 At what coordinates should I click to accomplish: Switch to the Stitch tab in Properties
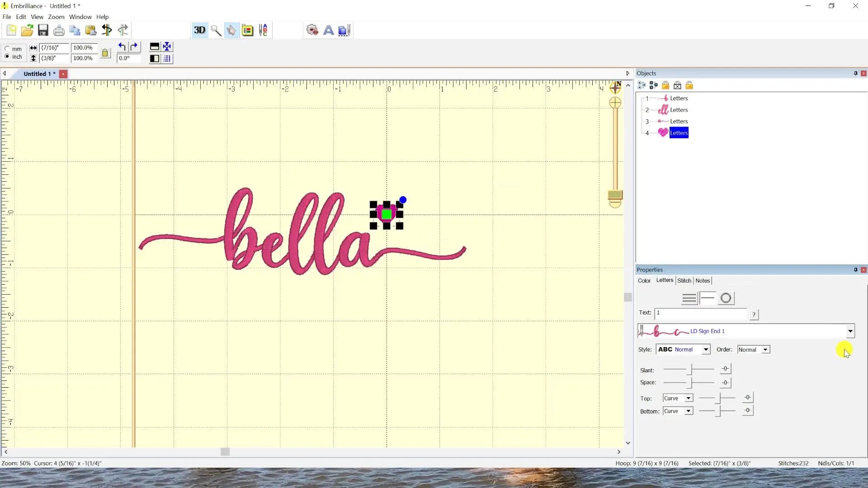684,280
